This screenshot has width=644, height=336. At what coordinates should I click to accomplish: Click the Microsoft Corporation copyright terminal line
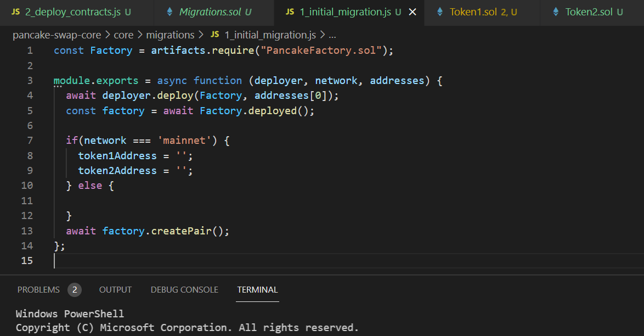click(187, 328)
